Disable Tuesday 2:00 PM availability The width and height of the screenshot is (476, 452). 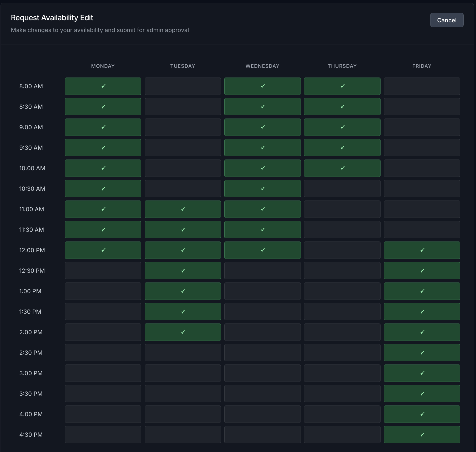(183, 332)
